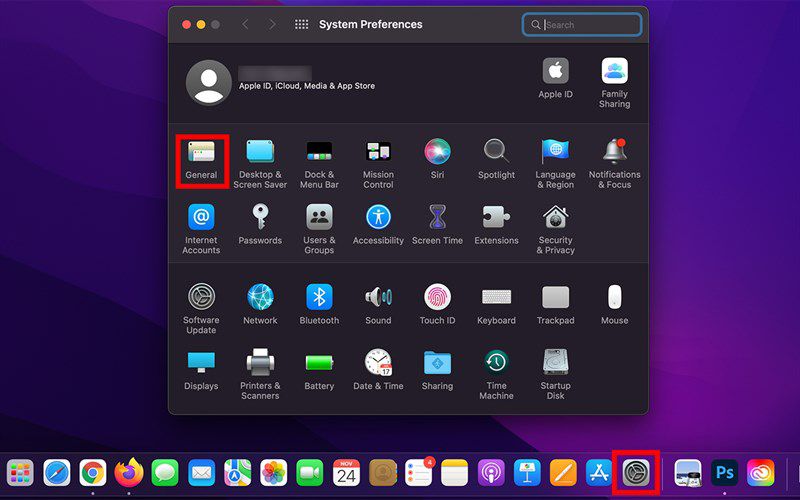Open Keyboard preferences
800x500 pixels.
point(496,305)
